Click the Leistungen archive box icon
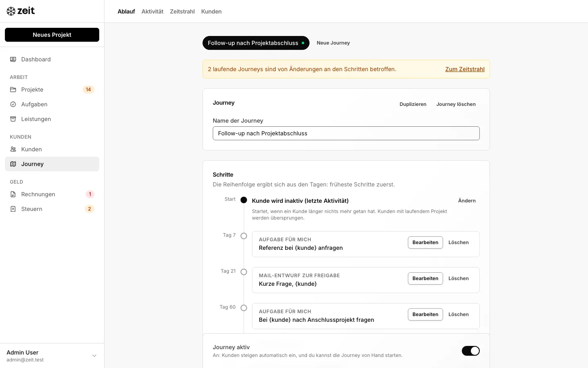588x368 pixels. [13, 119]
